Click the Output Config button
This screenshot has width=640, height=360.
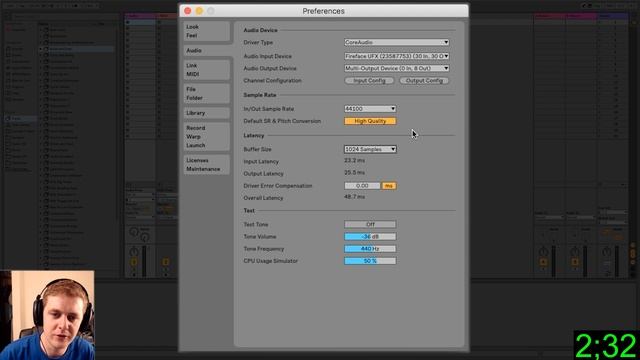coord(424,80)
